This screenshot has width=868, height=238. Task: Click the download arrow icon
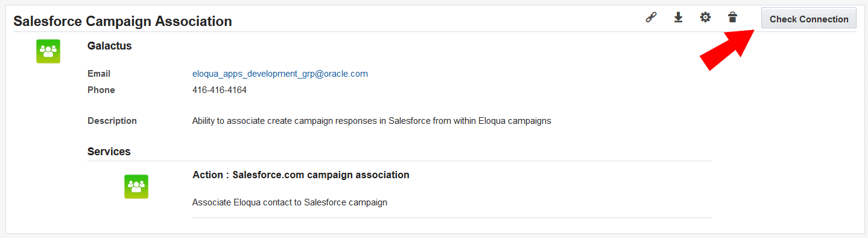[x=678, y=18]
